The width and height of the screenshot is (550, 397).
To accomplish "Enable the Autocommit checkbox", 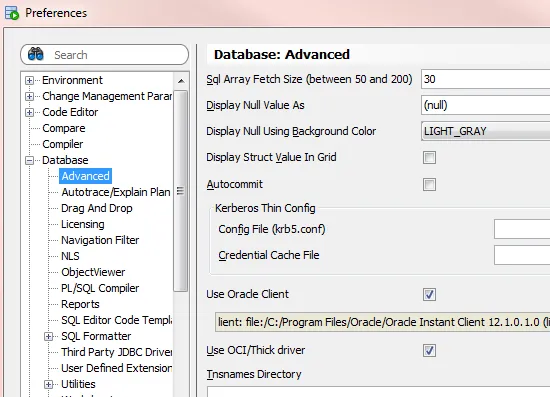I will [429, 184].
